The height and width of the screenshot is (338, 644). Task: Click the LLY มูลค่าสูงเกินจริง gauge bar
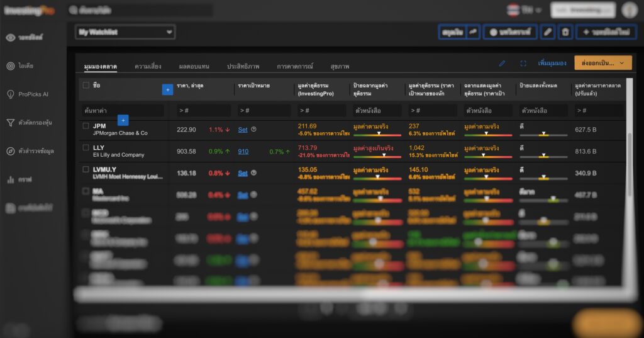point(377,156)
